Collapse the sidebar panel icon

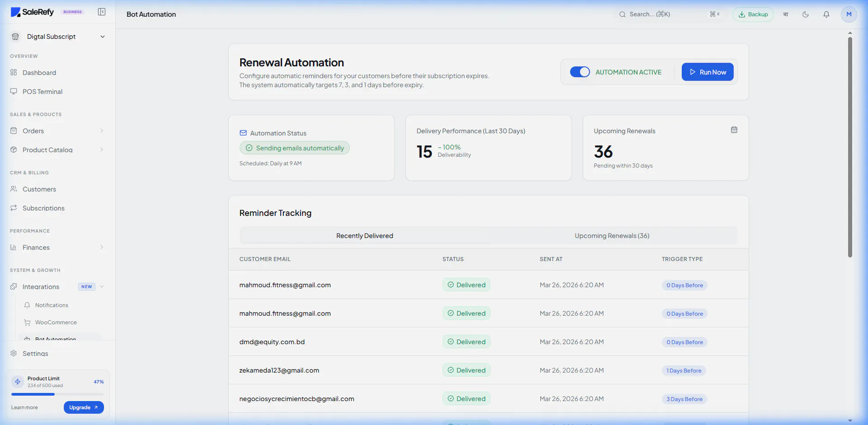click(x=102, y=12)
